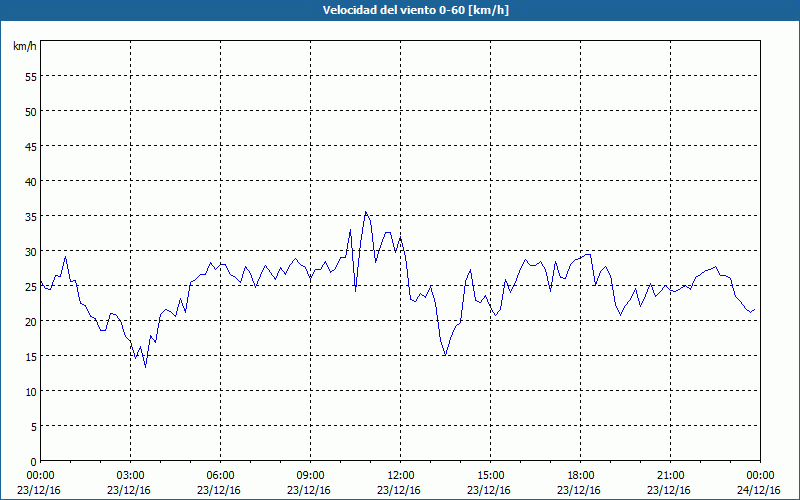Click the y-axis value '40'
Screen dimensions: 800x500
coord(31,182)
